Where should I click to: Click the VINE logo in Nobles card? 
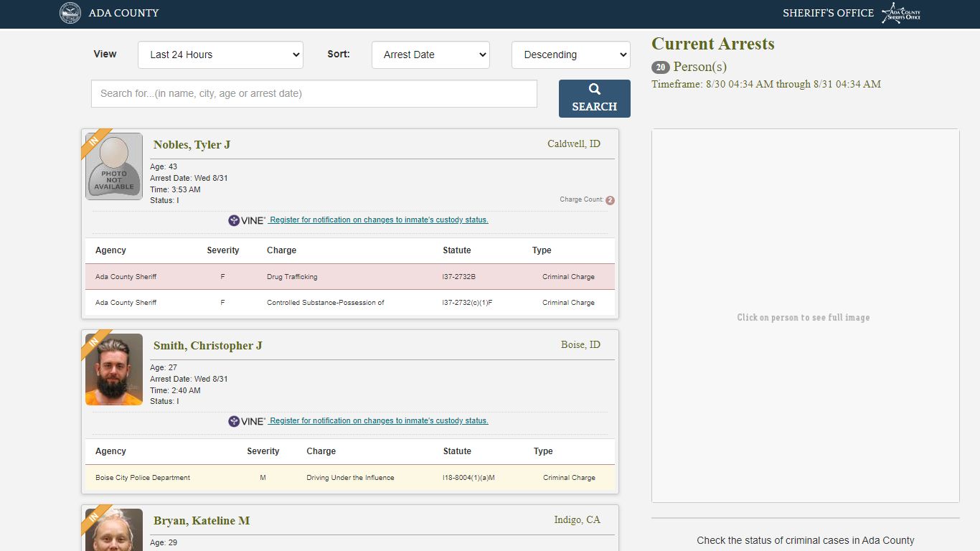tap(247, 220)
